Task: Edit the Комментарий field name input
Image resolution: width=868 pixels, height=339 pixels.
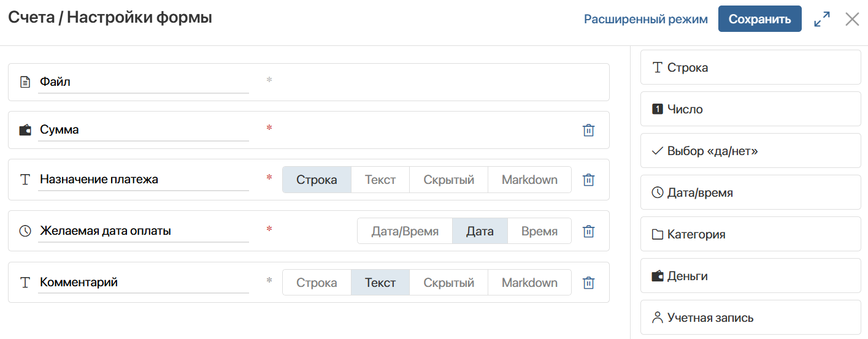Action: pyautogui.click(x=144, y=283)
